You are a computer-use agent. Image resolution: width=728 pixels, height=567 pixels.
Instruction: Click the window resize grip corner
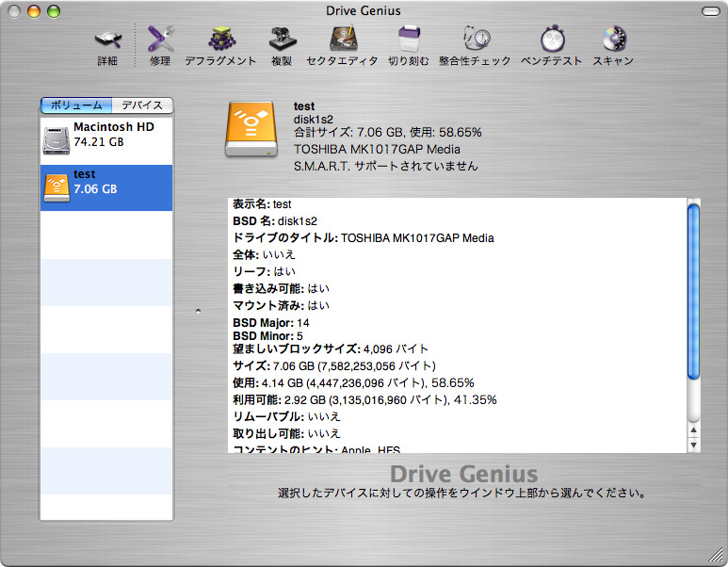(717, 556)
